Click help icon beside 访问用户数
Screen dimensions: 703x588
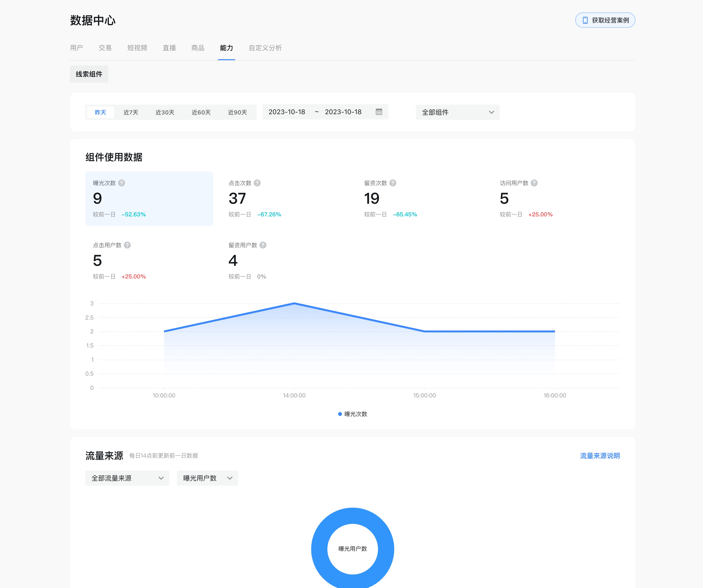[534, 183]
